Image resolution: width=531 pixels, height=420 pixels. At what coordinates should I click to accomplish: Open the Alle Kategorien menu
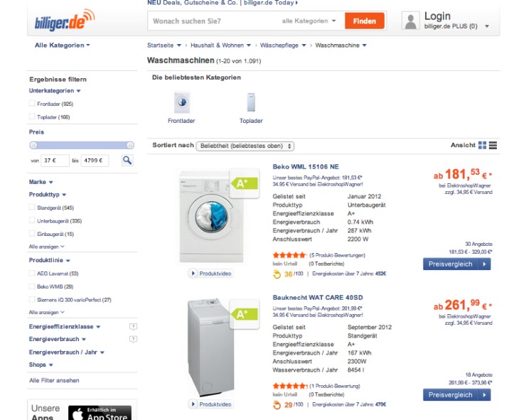click(63, 45)
